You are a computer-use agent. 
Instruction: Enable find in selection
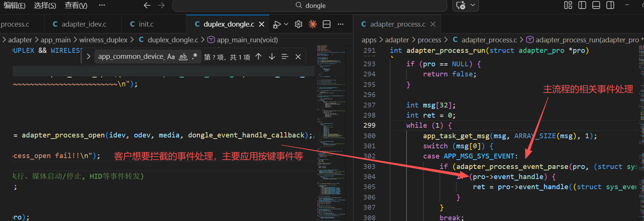pos(285,57)
